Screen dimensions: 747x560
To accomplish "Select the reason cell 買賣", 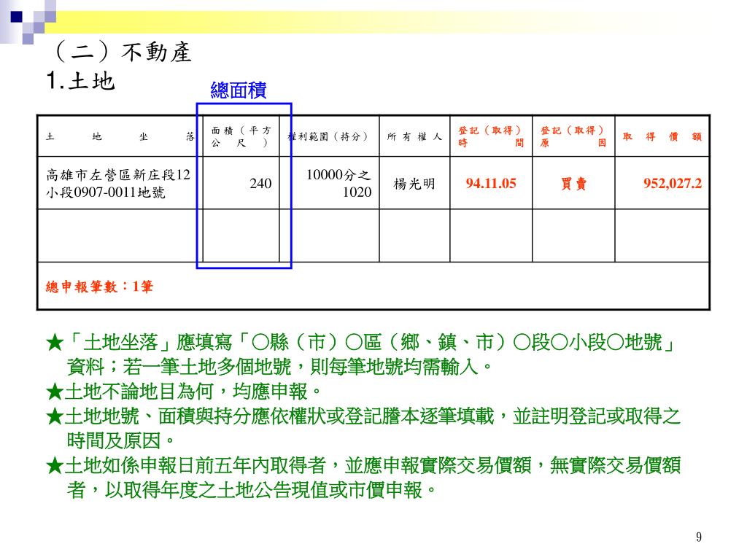I will [x=573, y=184].
